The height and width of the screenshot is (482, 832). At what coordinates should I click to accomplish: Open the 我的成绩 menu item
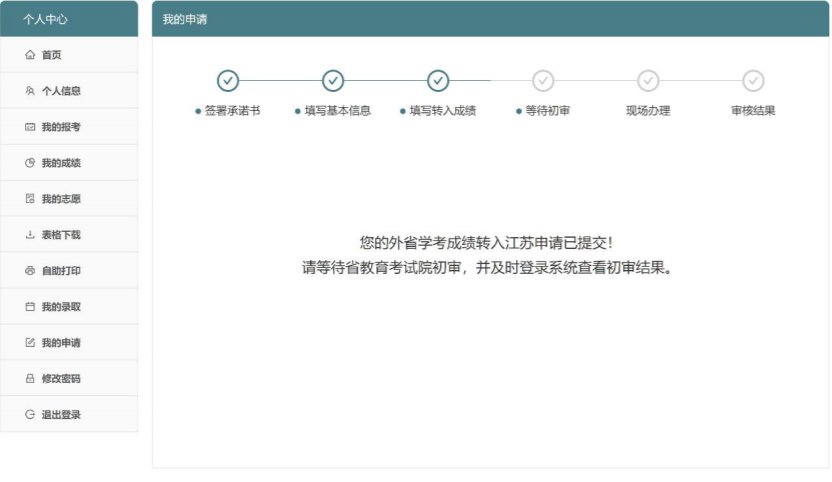pos(61,163)
